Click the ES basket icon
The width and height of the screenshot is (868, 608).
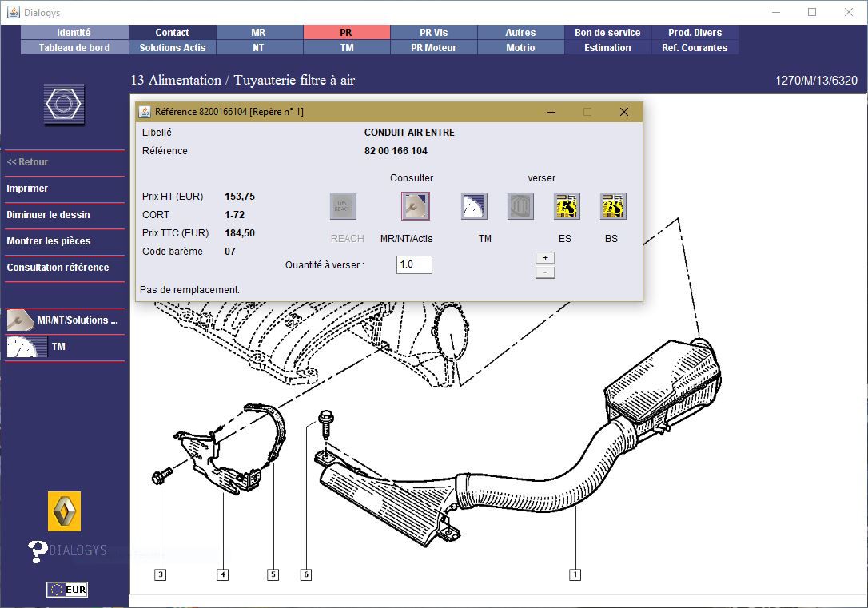tap(567, 206)
